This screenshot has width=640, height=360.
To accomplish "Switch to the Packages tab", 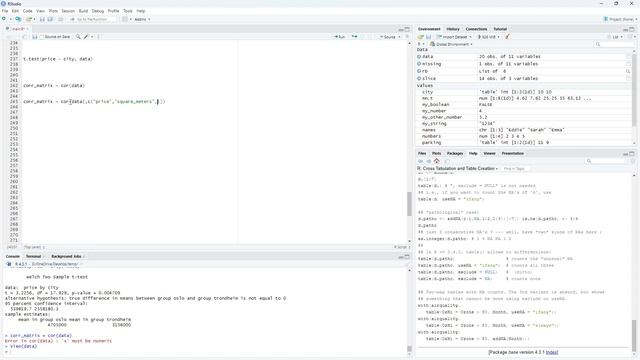I will tap(455, 153).
